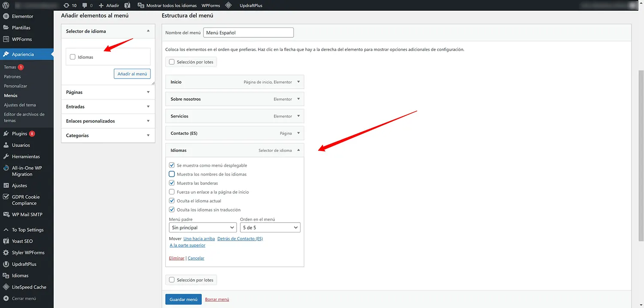
Task: Open Plugins in the sidebar
Action: pyautogui.click(x=20, y=134)
